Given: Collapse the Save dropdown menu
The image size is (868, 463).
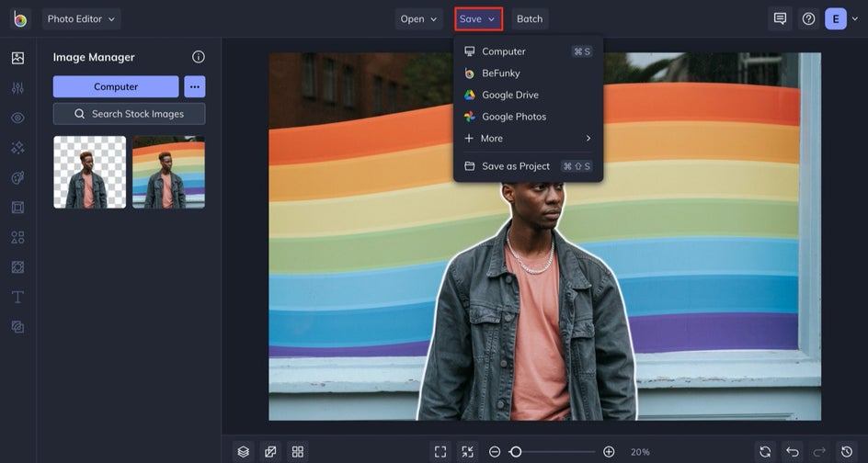Looking at the screenshot, I should [478, 18].
